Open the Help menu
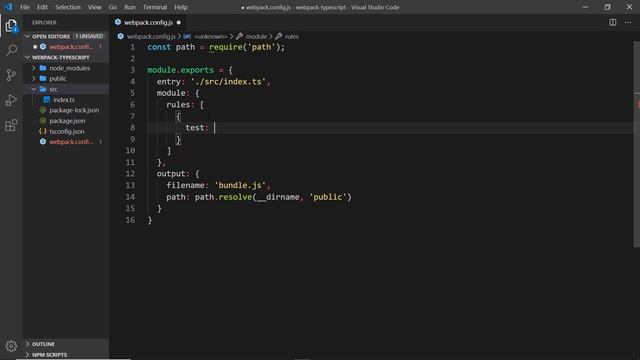The width and height of the screenshot is (640, 360). click(x=181, y=7)
